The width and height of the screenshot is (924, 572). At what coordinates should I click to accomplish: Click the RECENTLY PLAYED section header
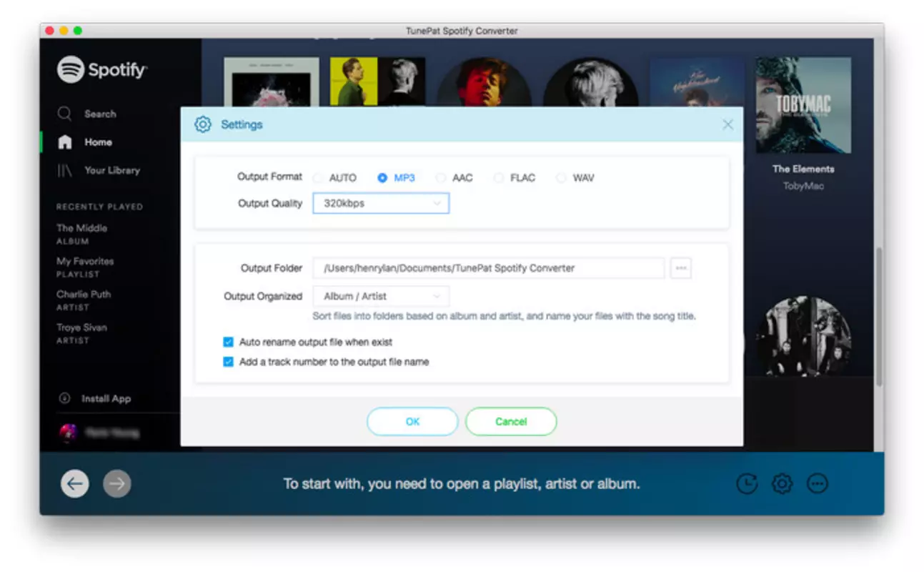coord(99,207)
